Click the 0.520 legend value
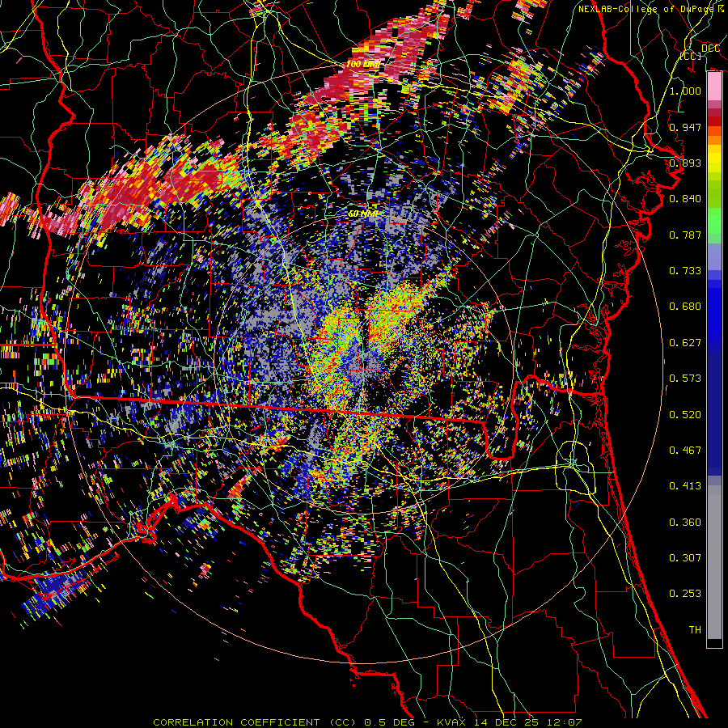Screen dimensions: 728x728 click(x=685, y=415)
